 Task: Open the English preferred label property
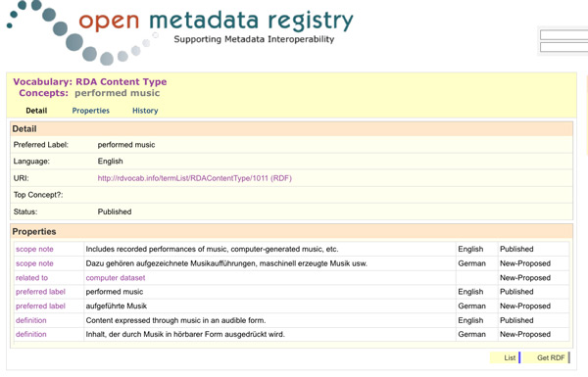[x=40, y=292]
